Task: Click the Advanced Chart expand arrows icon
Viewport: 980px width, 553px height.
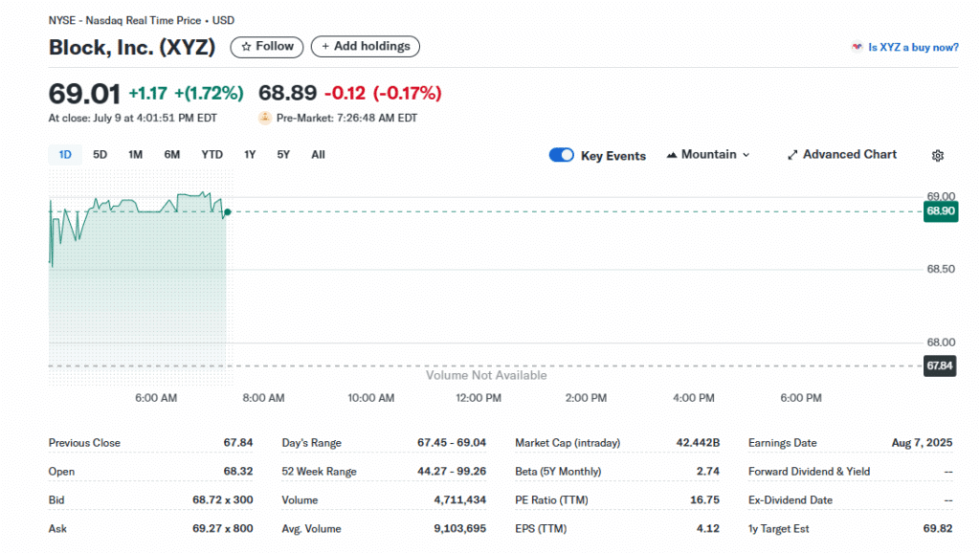Action: tap(792, 155)
